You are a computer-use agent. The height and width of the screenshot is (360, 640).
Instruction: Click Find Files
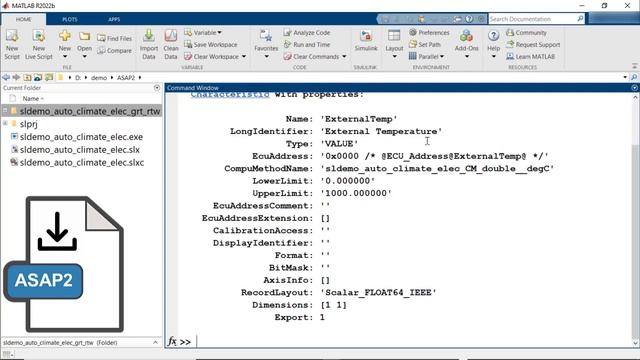coord(115,38)
